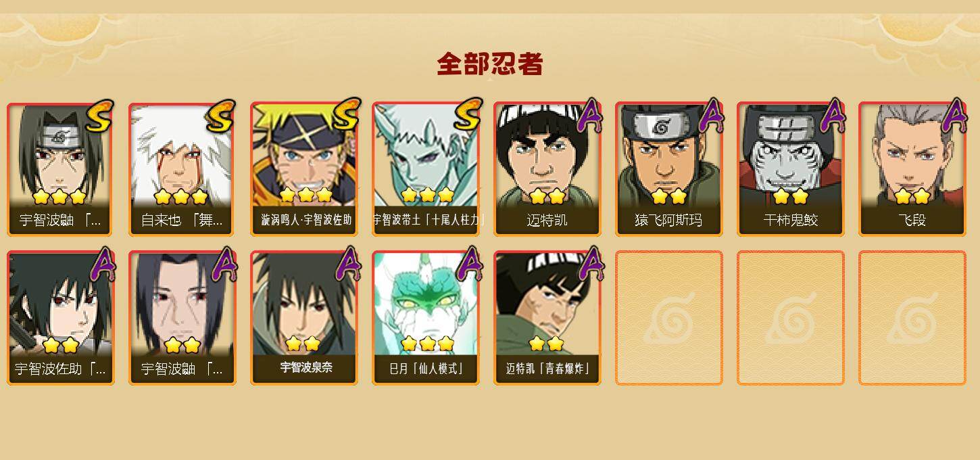Select the 宇智波泉奈 ninja card
Viewport: 980px width, 460px height.
304,318
